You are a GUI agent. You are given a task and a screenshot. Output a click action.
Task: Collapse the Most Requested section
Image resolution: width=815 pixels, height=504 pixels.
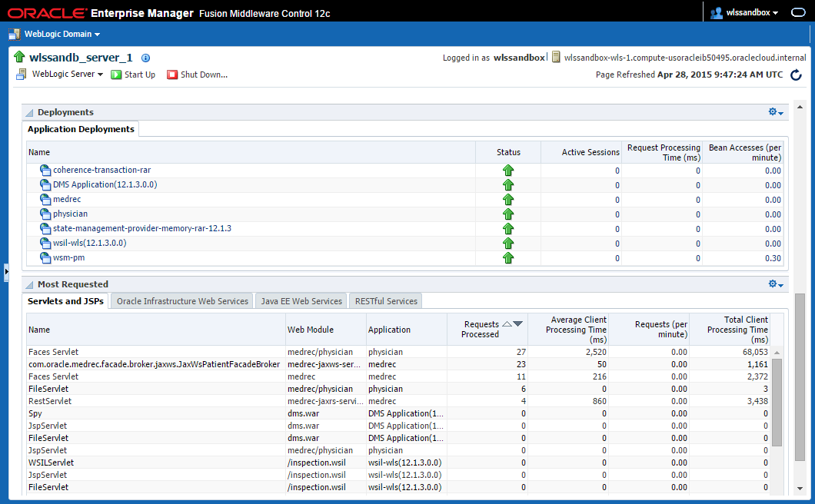pyautogui.click(x=29, y=285)
